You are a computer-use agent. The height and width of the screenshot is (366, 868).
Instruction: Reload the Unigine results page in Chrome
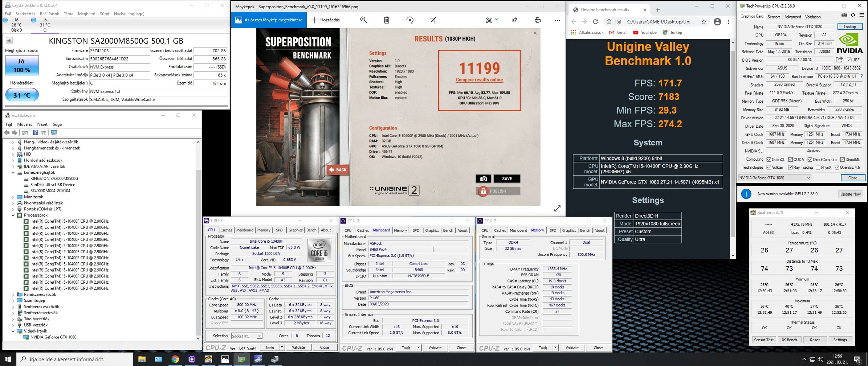coord(595,22)
